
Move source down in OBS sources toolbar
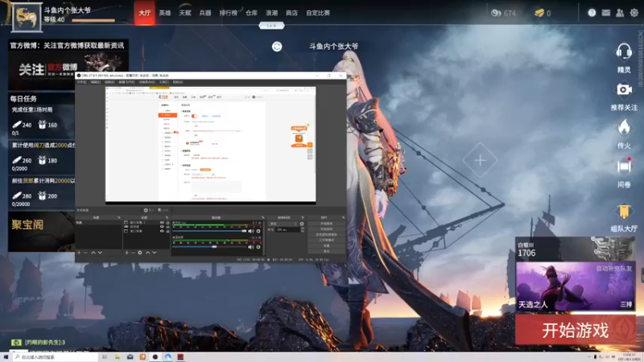coord(155,253)
